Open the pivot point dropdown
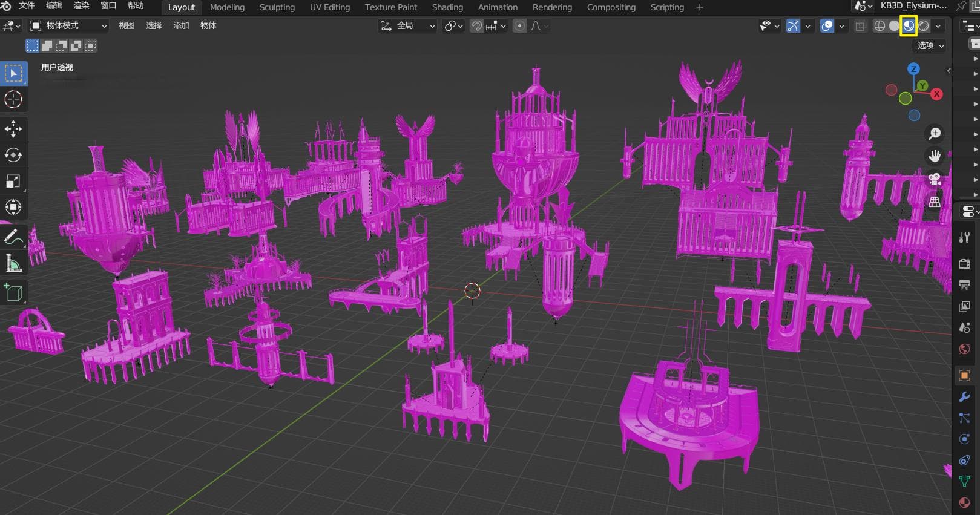980x515 pixels. (x=453, y=26)
